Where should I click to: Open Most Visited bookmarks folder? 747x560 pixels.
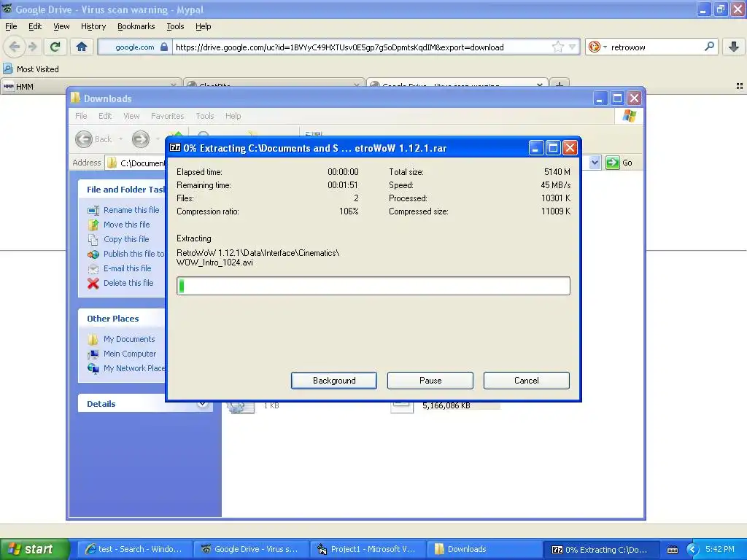[x=31, y=69]
